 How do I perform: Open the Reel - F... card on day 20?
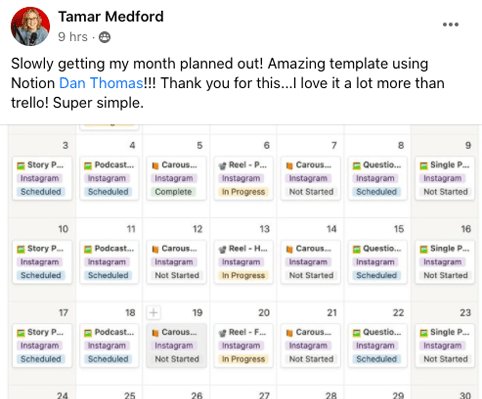243,345
